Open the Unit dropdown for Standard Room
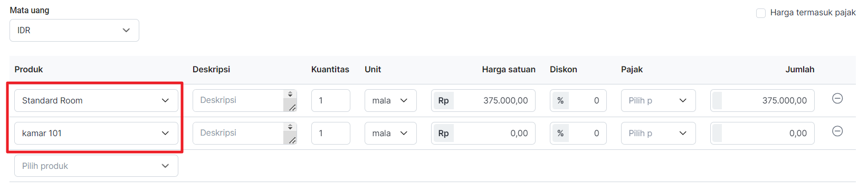The height and width of the screenshot is (190, 868). tap(390, 100)
